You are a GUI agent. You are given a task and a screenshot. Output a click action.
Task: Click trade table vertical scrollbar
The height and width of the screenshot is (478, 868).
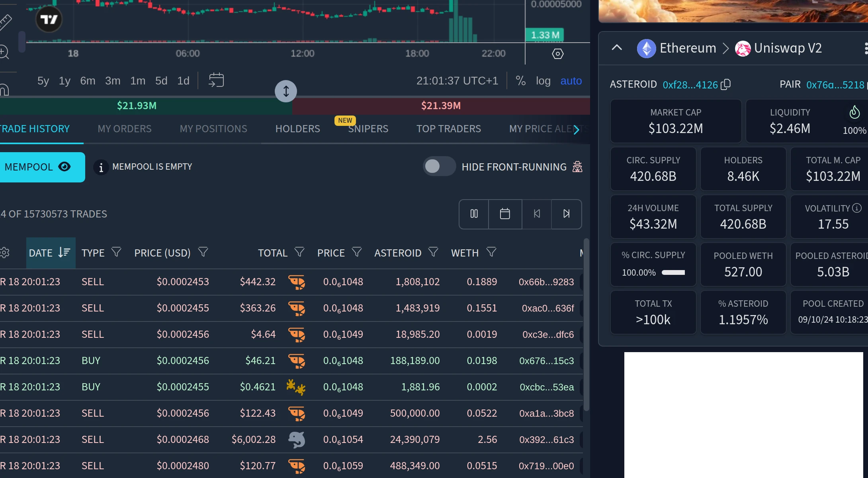pos(586,325)
